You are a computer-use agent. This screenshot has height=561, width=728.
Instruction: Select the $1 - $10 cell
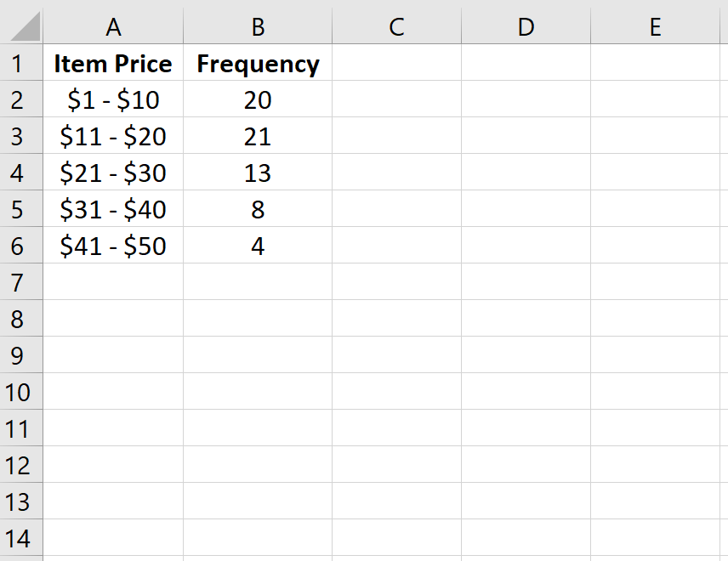tap(113, 100)
